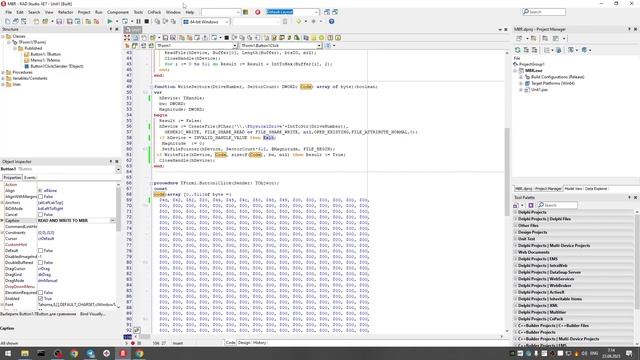
Task: Refresh the Project Manager with green arrows icon
Action: tap(518, 50)
